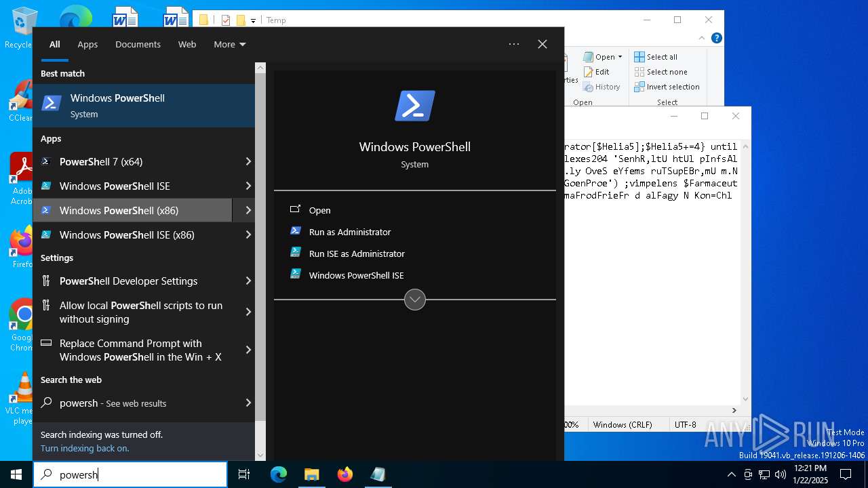Click Select none in Explorer ribbon
868x488 pixels.
(x=660, y=72)
